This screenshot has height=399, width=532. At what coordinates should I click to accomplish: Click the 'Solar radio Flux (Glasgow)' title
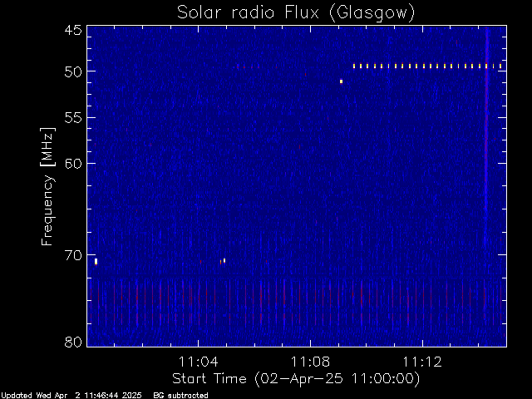tap(296, 13)
